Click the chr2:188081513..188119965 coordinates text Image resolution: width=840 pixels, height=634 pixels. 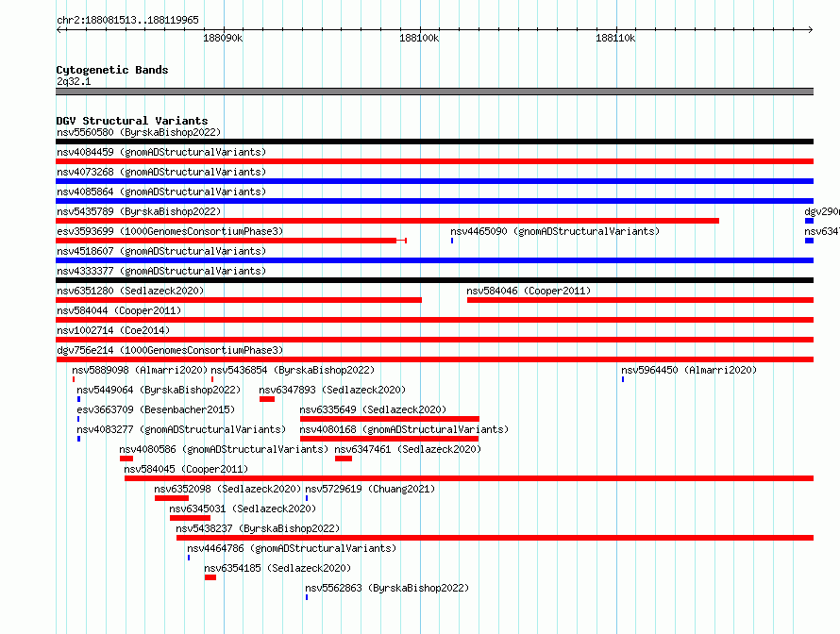127,20
